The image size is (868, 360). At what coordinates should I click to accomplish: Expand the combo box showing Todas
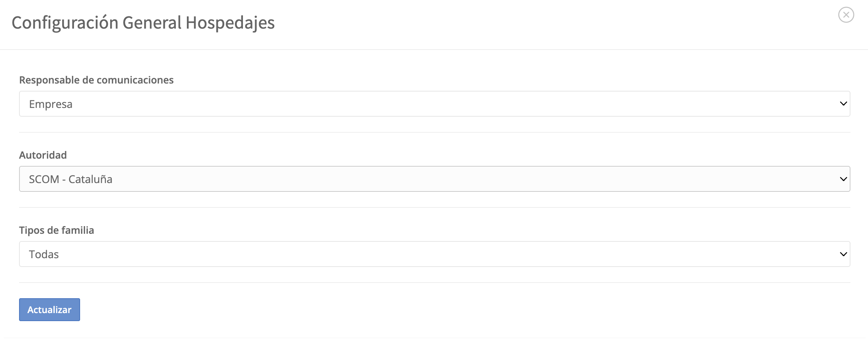tap(434, 254)
